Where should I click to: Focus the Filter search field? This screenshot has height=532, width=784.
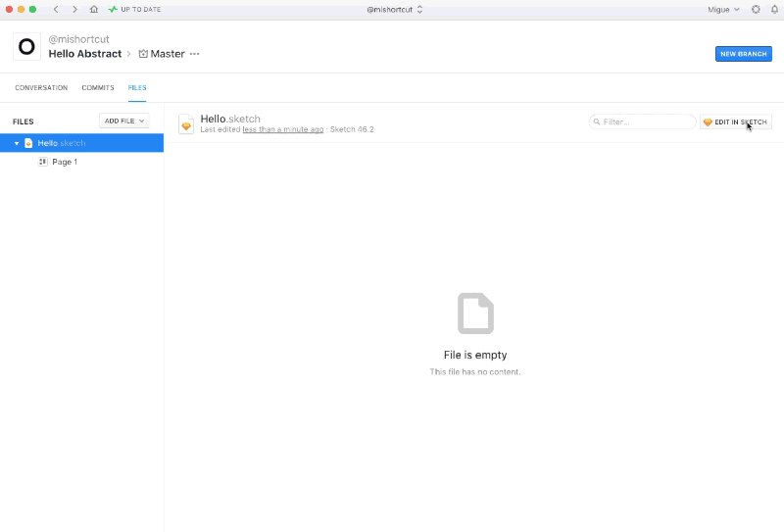(643, 121)
